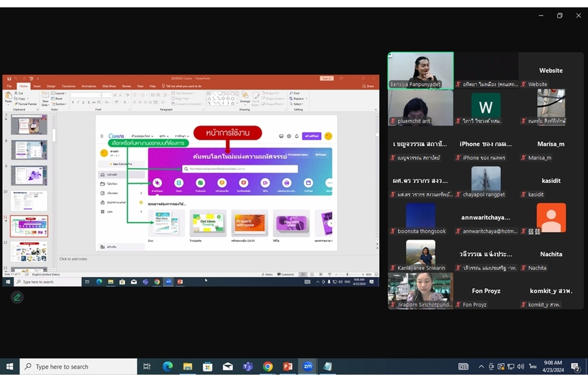Switch to the Slide Show ribbon tab
Image resolution: width=588 pixels, height=382 pixels.
109,86
